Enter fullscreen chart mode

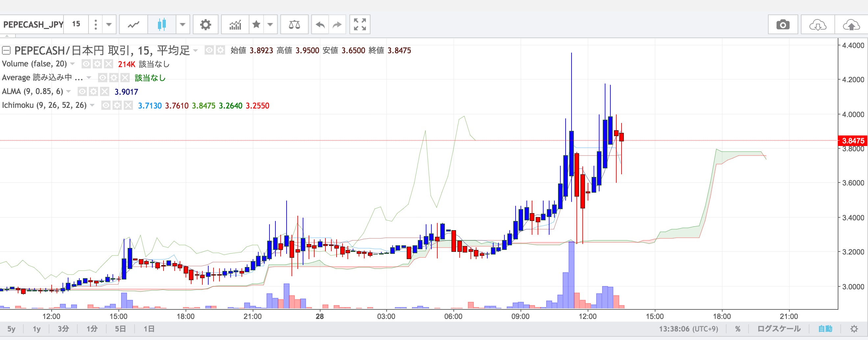coord(360,25)
